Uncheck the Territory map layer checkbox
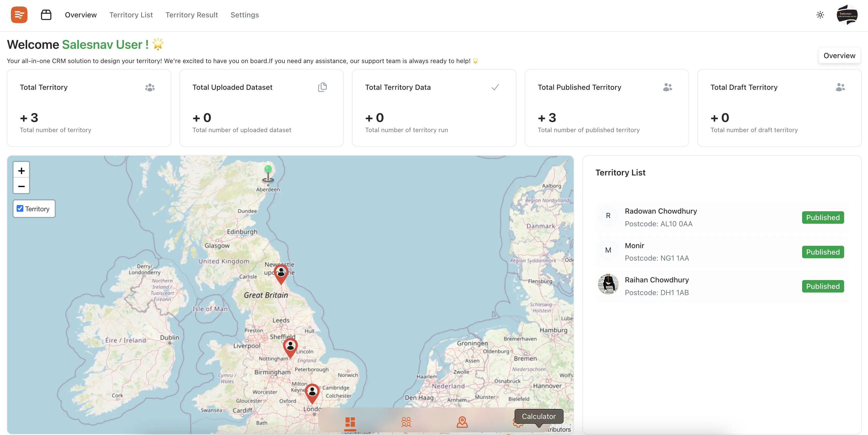This screenshot has width=868, height=435. [x=20, y=209]
